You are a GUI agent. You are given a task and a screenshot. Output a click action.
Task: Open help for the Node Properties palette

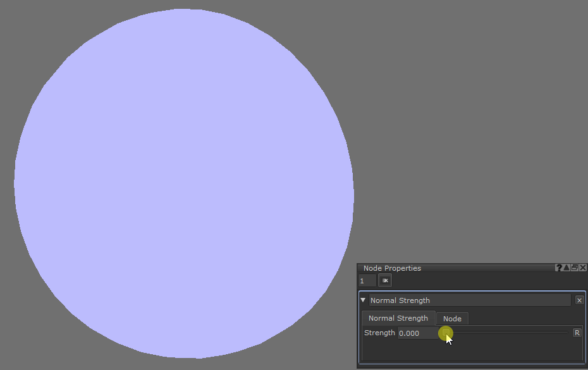[558, 268]
